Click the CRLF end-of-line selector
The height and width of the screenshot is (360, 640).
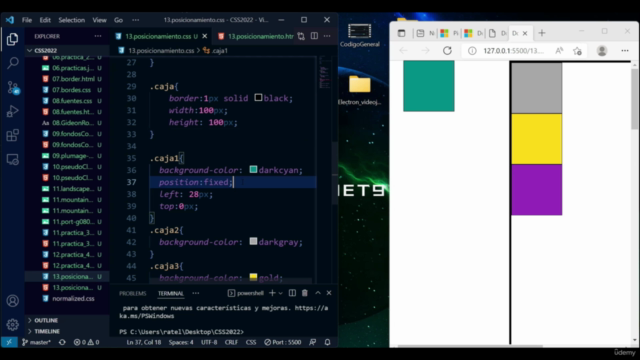point(231,342)
